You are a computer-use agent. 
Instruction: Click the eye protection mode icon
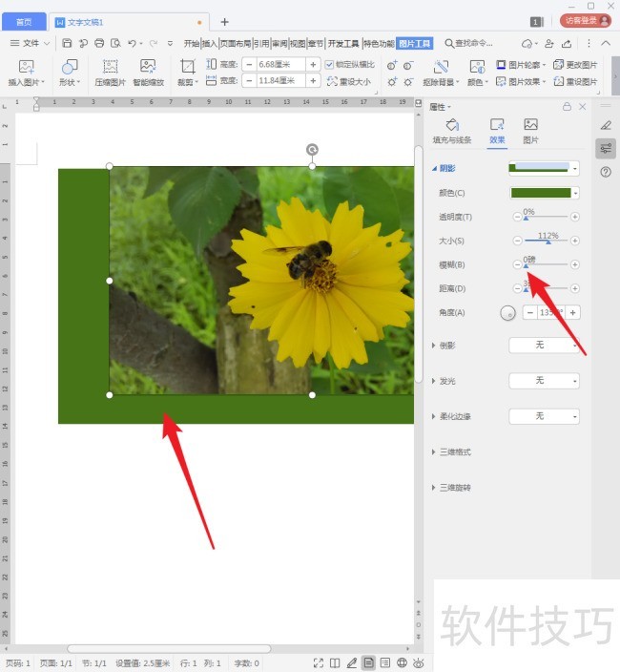419,663
